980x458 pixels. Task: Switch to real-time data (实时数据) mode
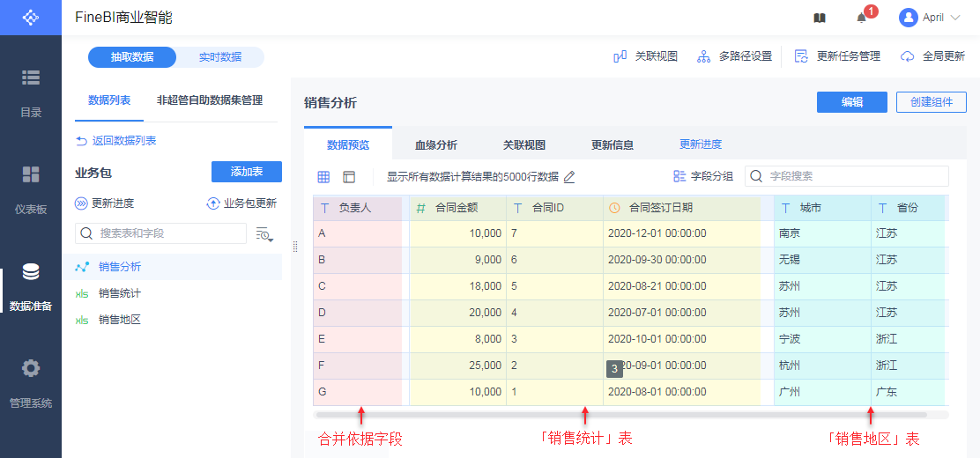click(x=219, y=57)
